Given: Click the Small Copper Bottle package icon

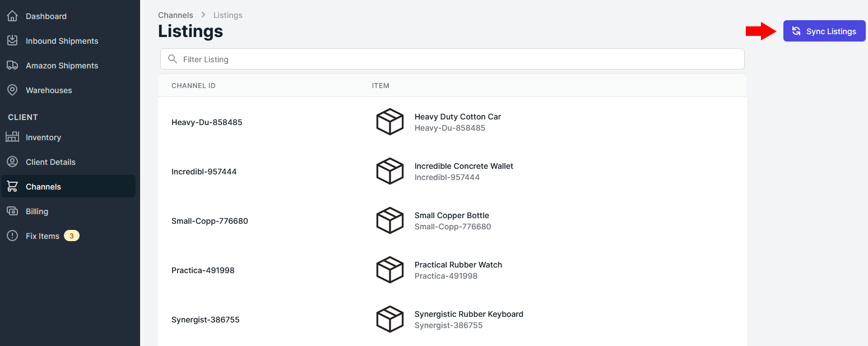Looking at the screenshot, I should (x=389, y=221).
